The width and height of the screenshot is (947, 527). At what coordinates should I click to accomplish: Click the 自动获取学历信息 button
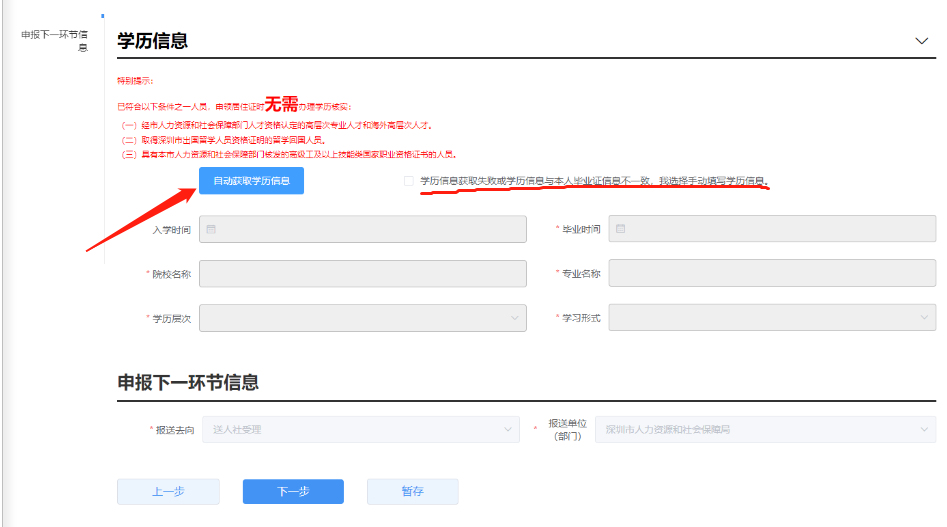pyautogui.click(x=251, y=180)
